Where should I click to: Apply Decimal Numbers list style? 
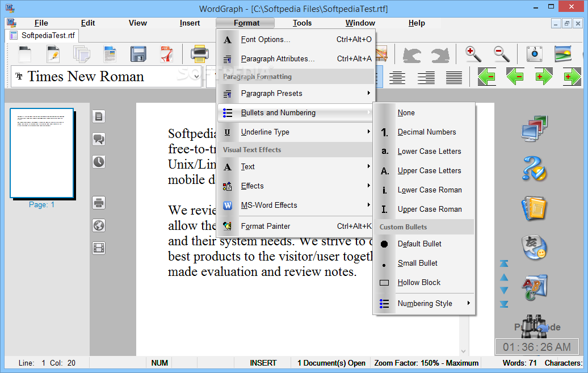pos(425,132)
